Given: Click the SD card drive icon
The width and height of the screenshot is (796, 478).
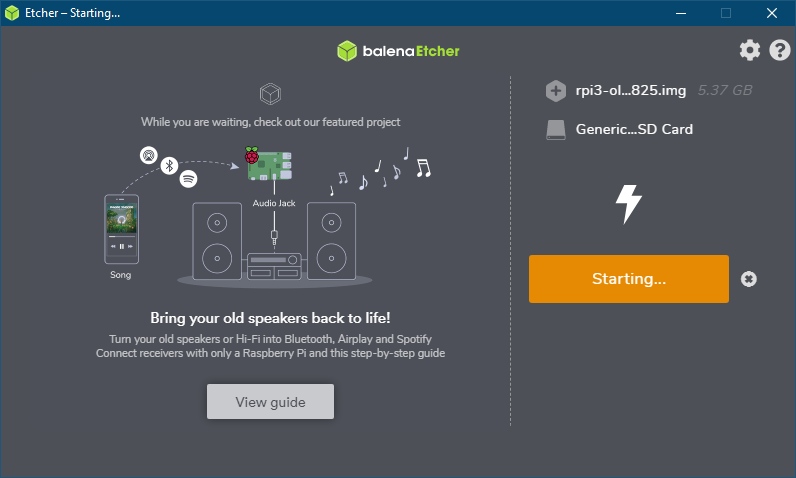Looking at the screenshot, I should (x=556, y=129).
